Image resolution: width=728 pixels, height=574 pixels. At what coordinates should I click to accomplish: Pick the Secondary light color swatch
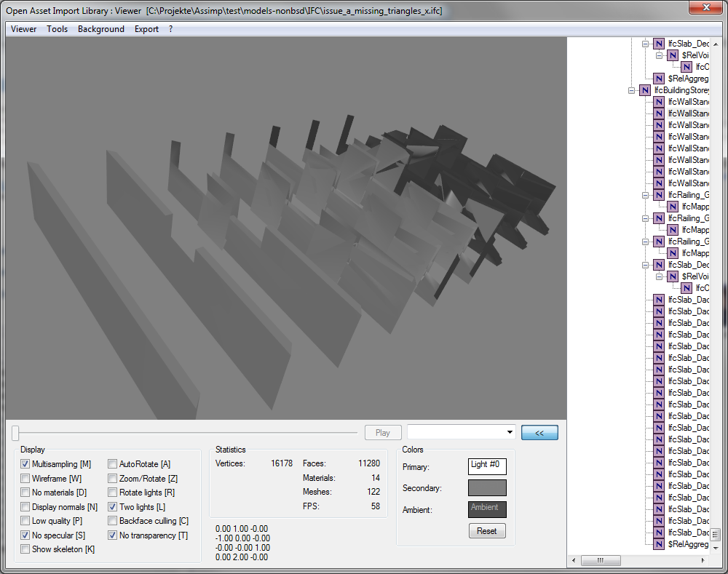[487, 488]
